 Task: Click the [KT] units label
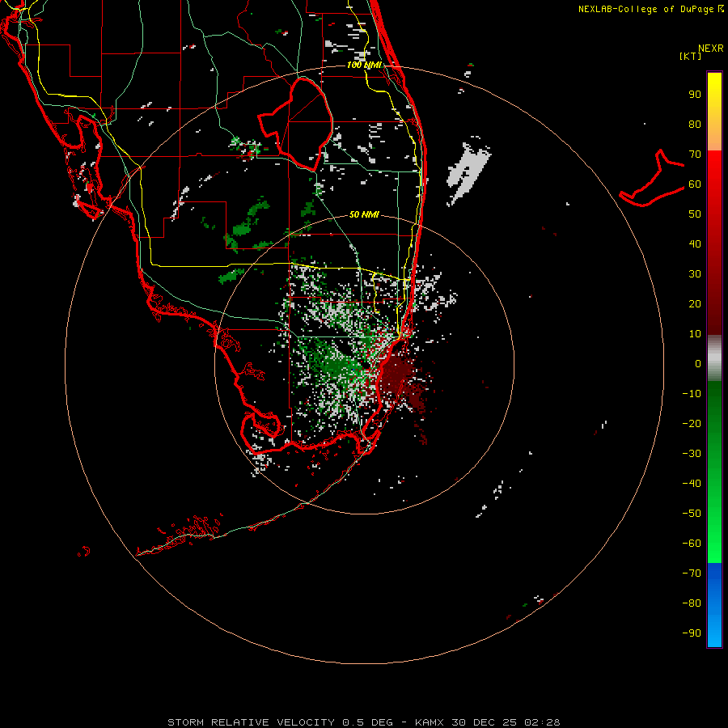click(690, 56)
